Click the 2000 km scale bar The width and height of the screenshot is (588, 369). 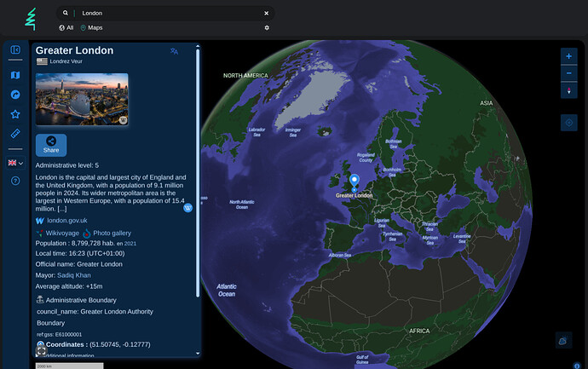[x=69, y=366]
